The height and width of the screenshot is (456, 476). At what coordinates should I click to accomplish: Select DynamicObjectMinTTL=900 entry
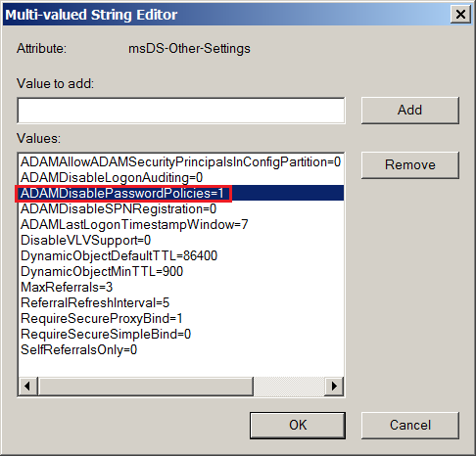181,271
